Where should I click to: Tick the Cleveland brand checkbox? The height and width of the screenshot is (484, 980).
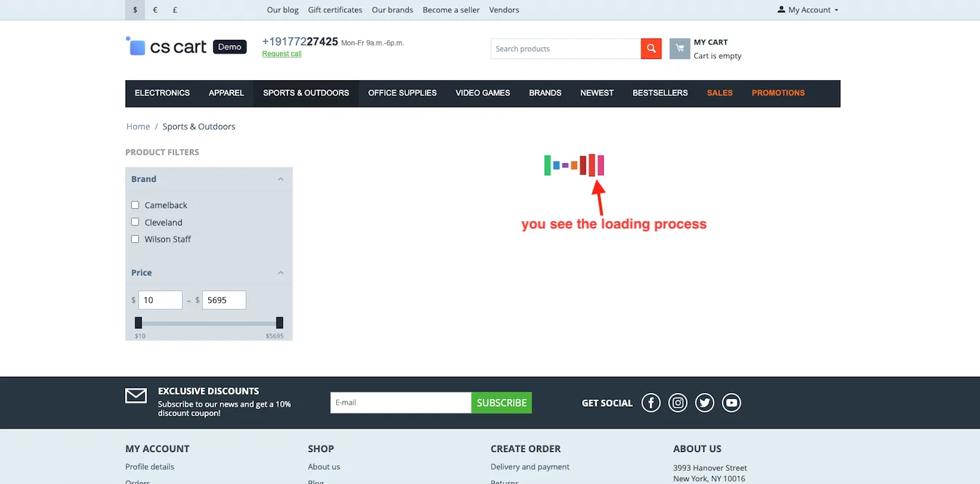tap(135, 222)
